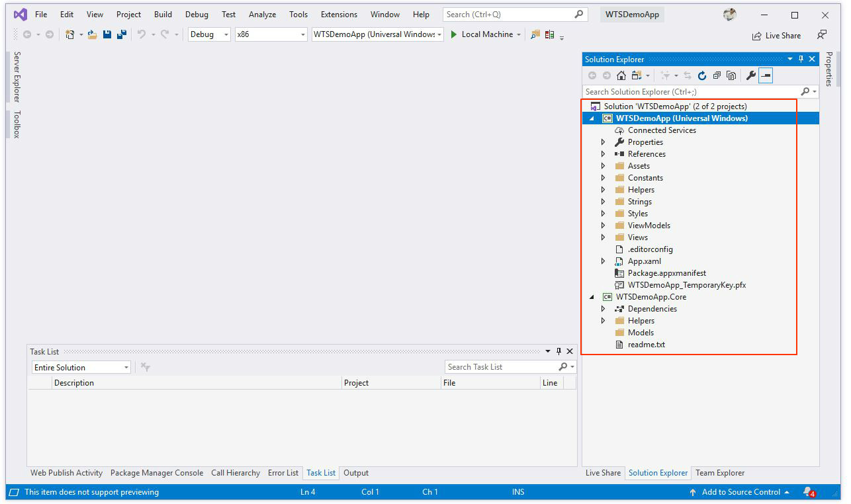Expand the Properties node

click(x=603, y=142)
